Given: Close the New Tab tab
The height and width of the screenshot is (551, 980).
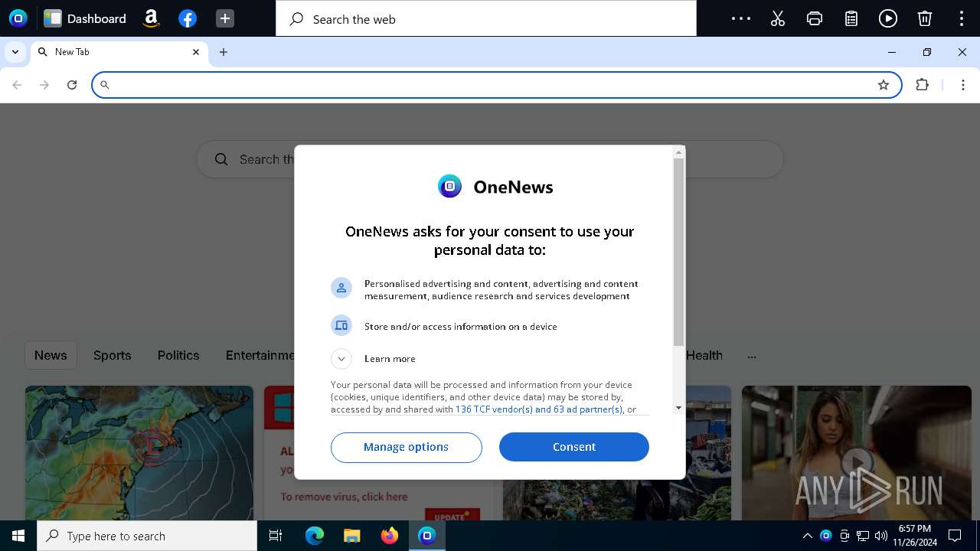Looking at the screenshot, I should tap(196, 52).
